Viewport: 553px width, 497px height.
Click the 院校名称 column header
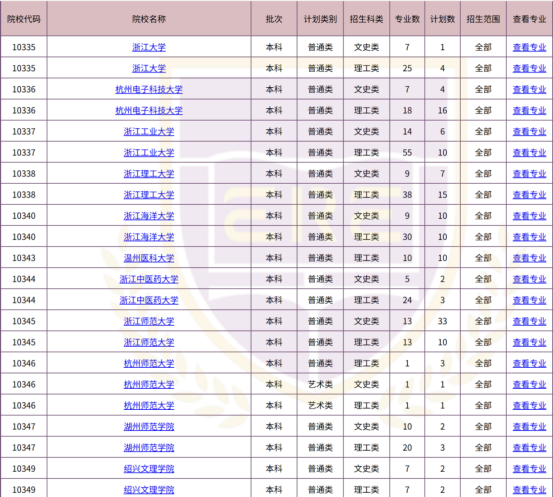(149, 19)
